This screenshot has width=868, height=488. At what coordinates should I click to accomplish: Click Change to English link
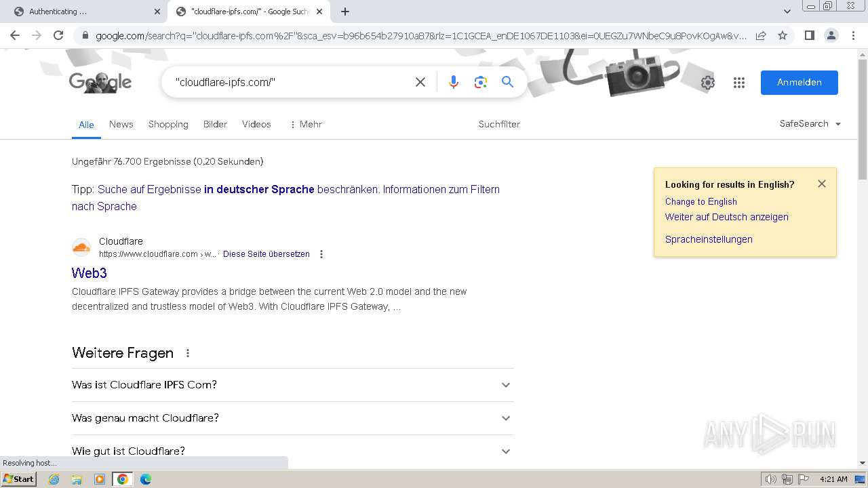click(701, 201)
